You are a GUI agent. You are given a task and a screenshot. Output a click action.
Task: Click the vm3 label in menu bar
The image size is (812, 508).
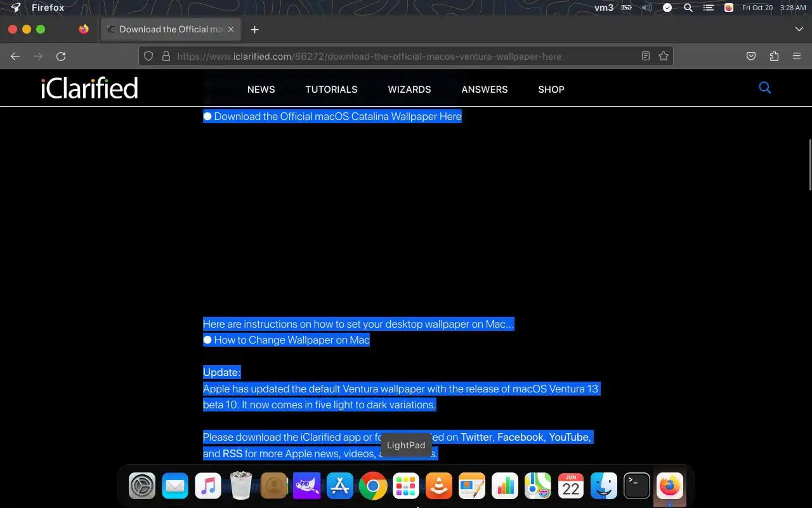click(604, 8)
